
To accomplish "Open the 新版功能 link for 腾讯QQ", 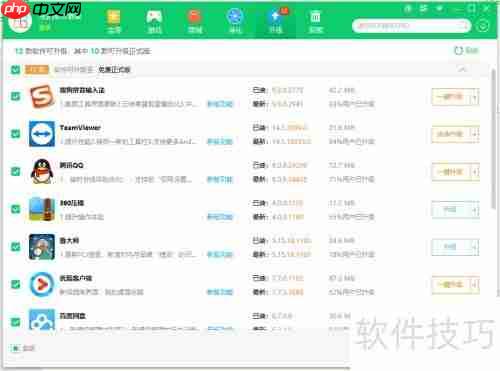I will pyautogui.click(x=220, y=180).
